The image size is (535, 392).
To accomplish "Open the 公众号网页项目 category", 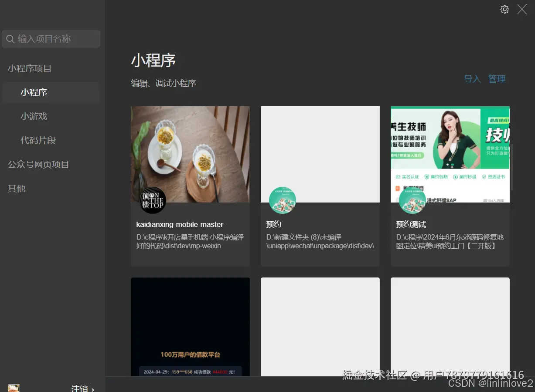I will coord(38,164).
